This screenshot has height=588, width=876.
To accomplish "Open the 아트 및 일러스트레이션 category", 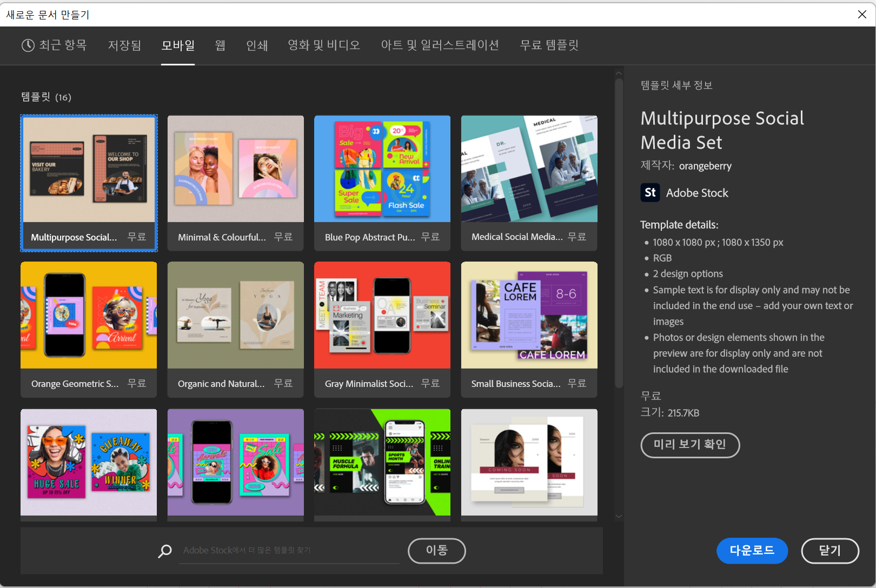I will (440, 45).
